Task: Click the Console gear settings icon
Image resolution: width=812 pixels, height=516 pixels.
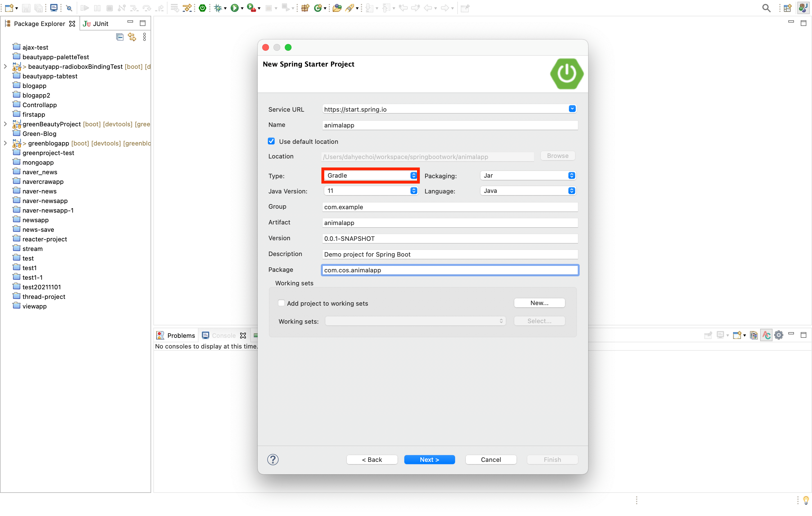Action: [779, 335]
